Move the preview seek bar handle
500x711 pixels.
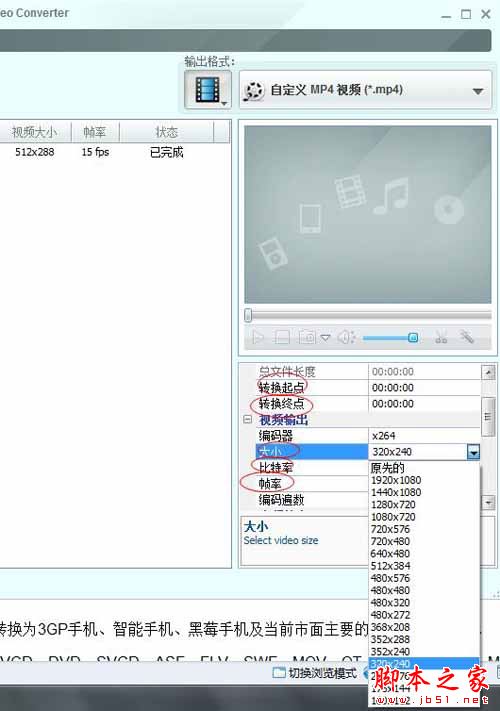248,315
